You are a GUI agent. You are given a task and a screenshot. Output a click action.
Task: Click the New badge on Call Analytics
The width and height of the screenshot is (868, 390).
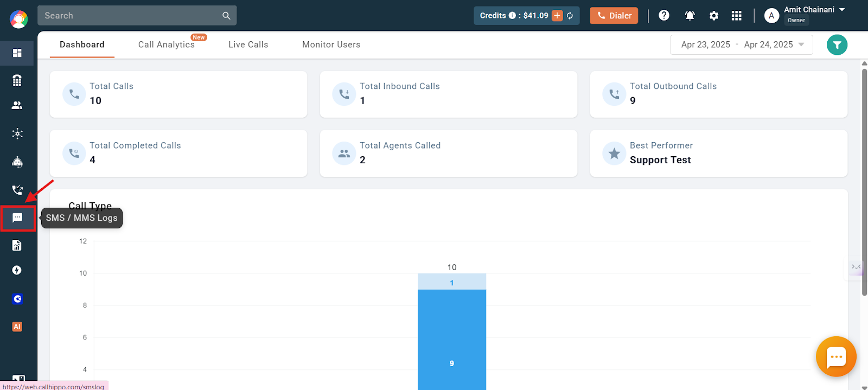(x=199, y=37)
